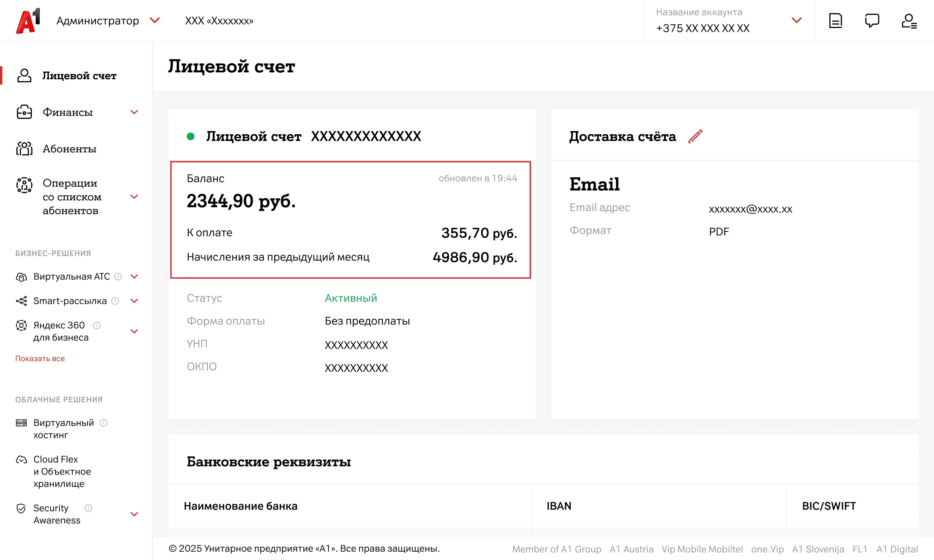
Task: Expand the Security Awareness section
Action: coord(134,514)
